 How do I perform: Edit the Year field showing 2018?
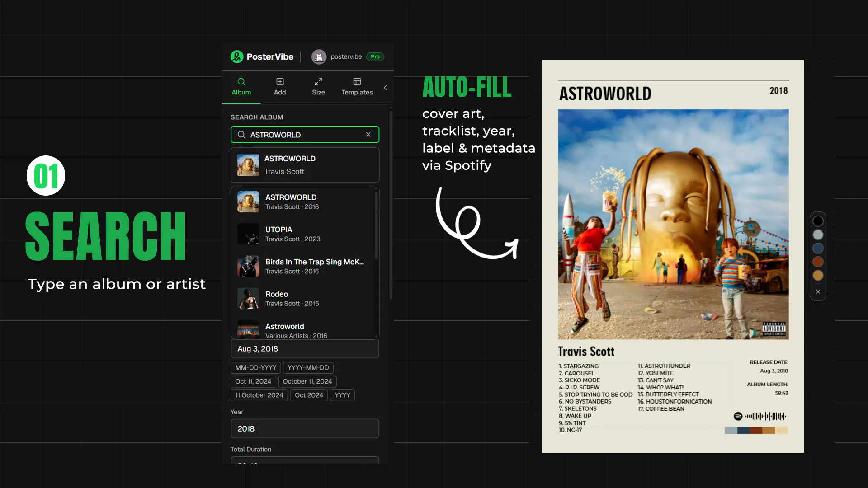point(305,428)
